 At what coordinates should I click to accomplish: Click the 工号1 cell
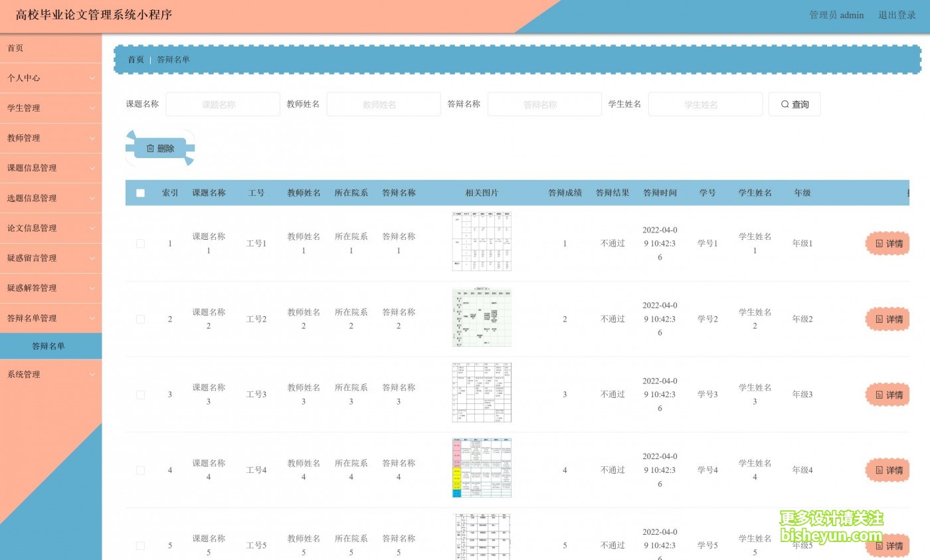pyautogui.click(x=256, y=244)
